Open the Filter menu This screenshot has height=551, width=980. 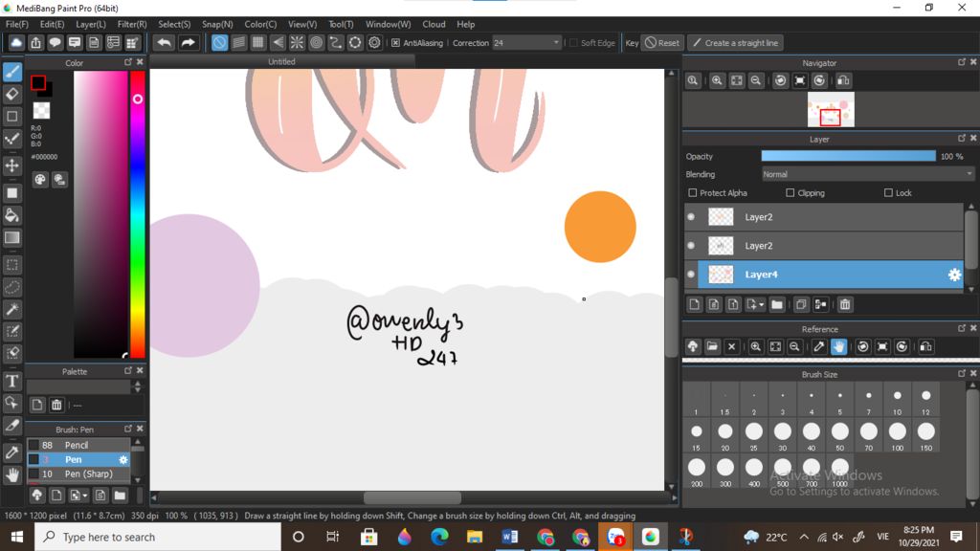coord(132,24)
